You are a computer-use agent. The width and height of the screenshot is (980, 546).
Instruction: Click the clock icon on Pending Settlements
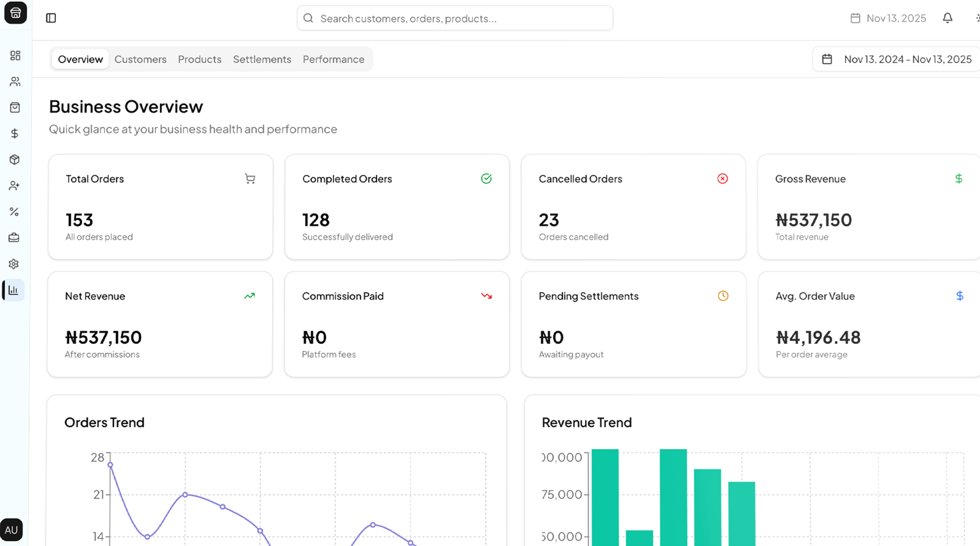pyautogui.click(x=723, y=296)
